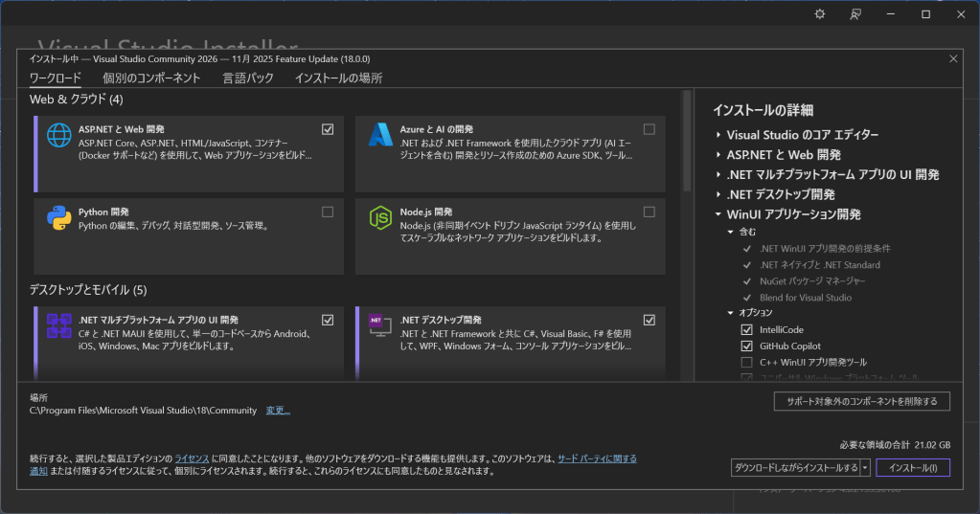Open the 言語パック tab
This screenshot has height=514, width=980.
248,78
